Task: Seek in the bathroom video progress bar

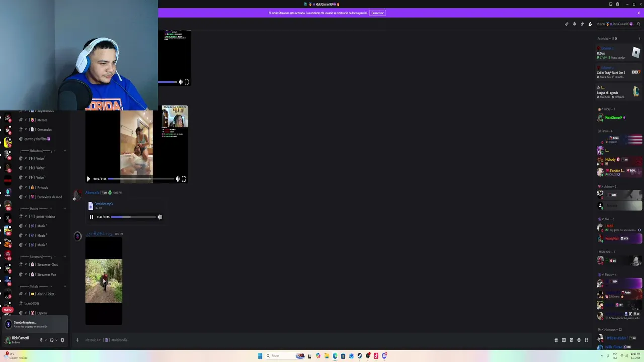Action: (141, 179)
